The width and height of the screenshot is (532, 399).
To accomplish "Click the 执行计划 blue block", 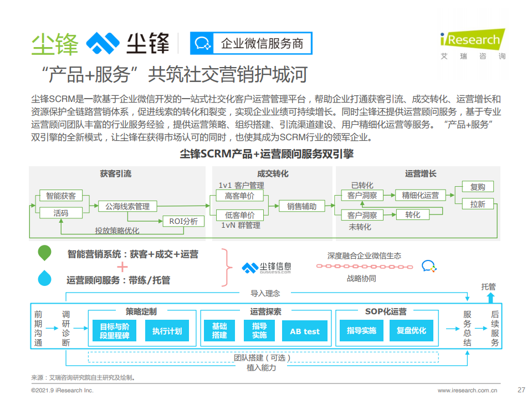I will tap(167, 331).
